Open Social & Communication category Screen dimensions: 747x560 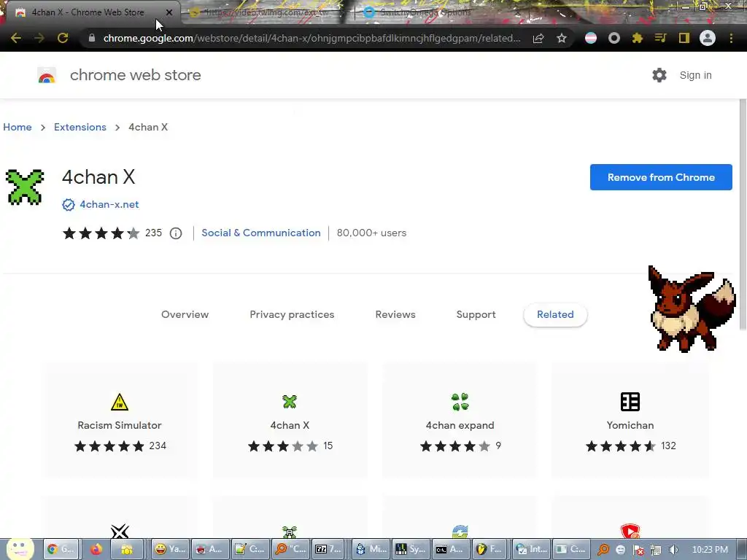click(x=261, y=233)
